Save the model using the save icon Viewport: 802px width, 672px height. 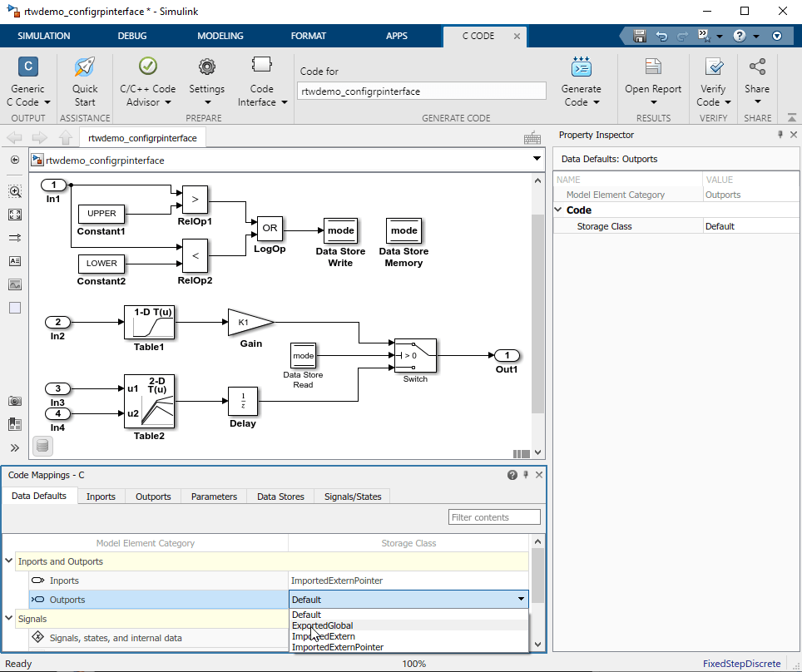tap(640, 37)
